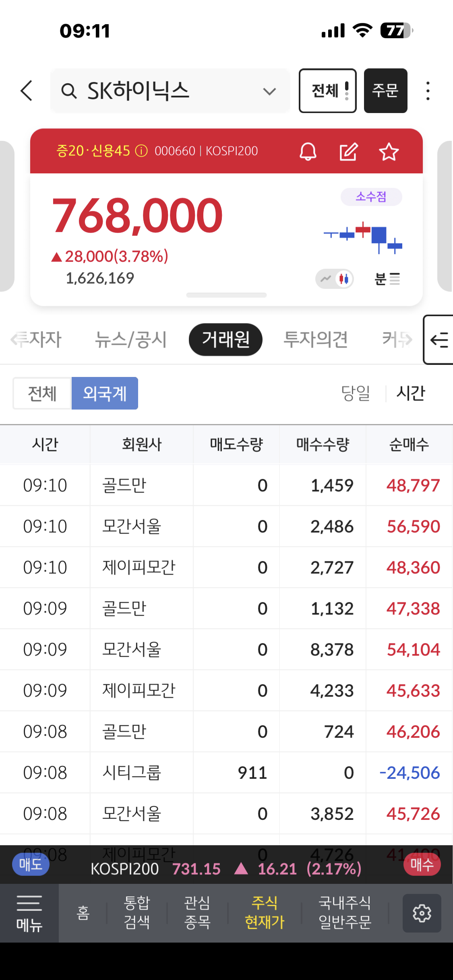Screen dimensions: 453x980
Task: Open settings gear in bottom bar
Action: [422, 913]
